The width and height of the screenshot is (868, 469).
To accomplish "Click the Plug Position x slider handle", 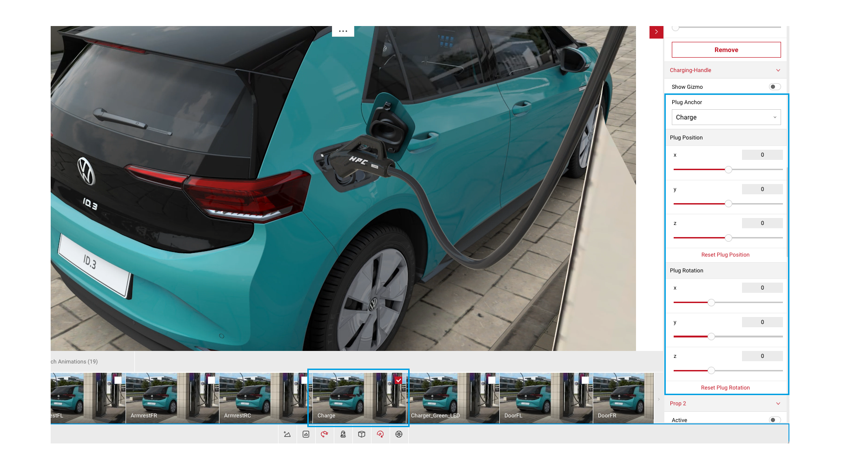I will click(x=729, y=170).
